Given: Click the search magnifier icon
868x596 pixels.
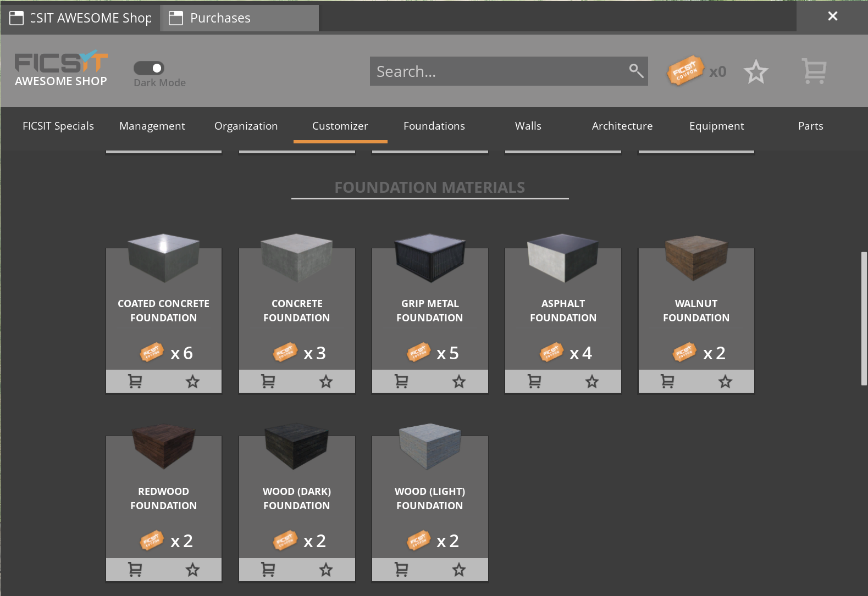Looking at the screenshot, I should tap(636, 70).
